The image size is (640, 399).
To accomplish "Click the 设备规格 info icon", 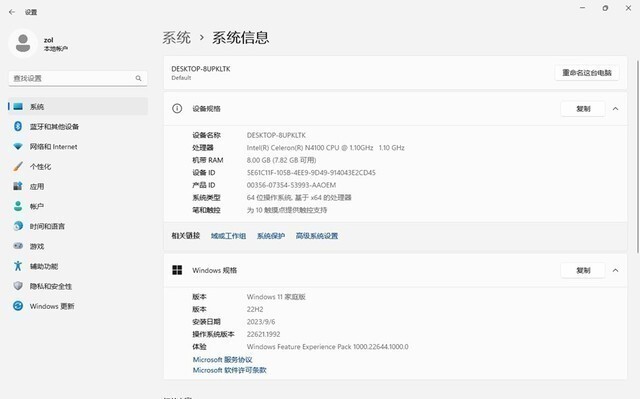I will click(177, 109).
